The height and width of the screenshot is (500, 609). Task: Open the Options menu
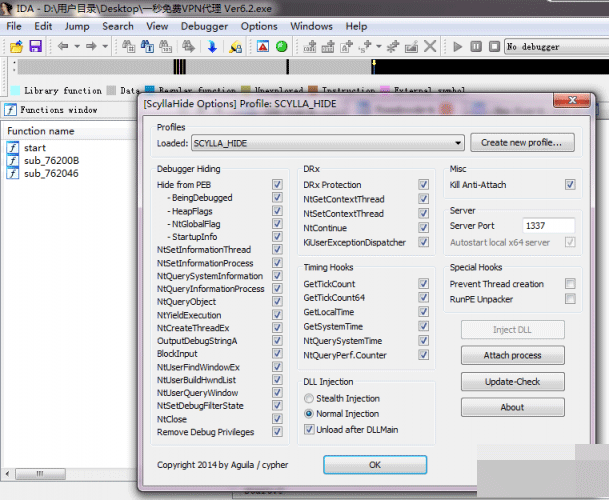[x=259, y=26]
